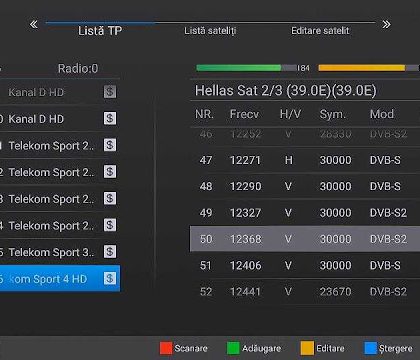Click scramble $ icon on Telekom Sport 3.. row
This screenshot has width=420, height=360.
pyautogui.click(x=110, y=252)
